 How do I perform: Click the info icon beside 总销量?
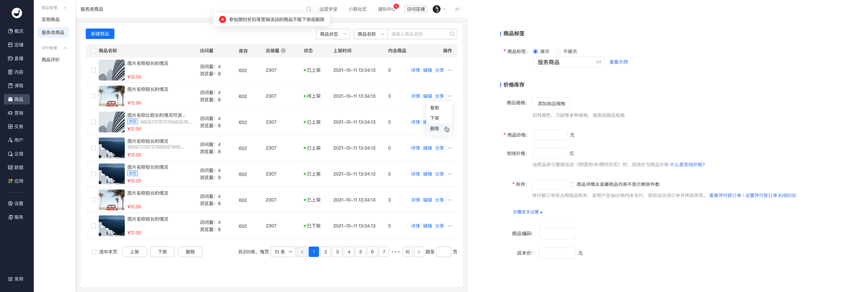[284, 51]
